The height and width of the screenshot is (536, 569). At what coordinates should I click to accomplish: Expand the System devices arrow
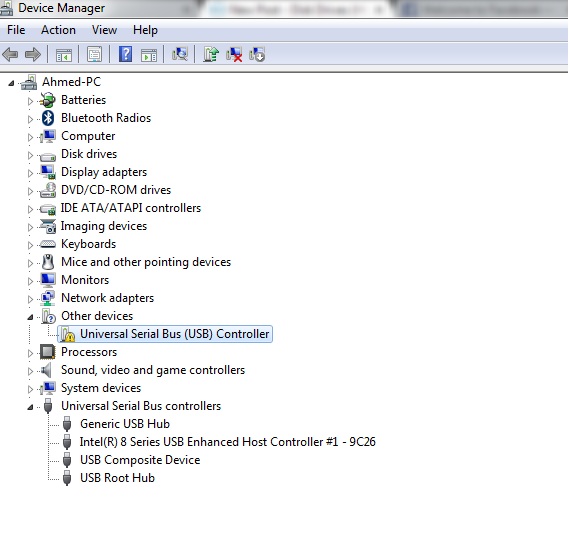[x=30, y=389]
